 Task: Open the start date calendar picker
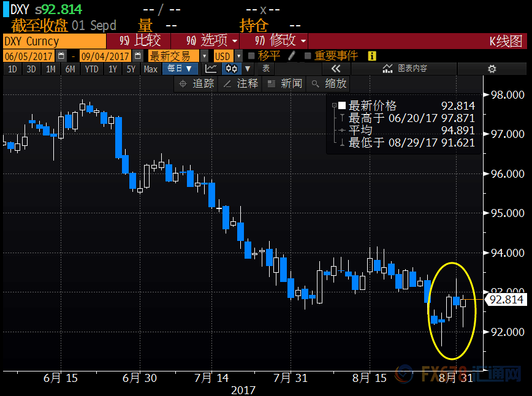tap(61, 56)
